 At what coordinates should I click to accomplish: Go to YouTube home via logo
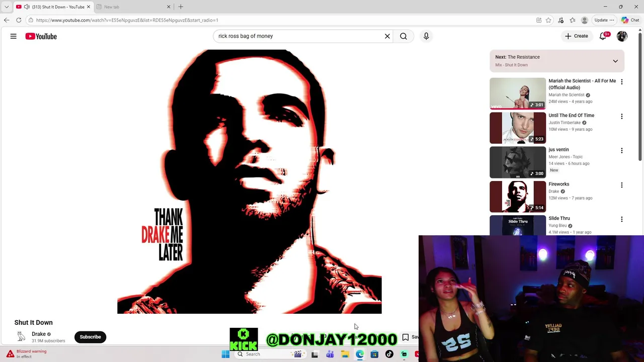(41, 36)
